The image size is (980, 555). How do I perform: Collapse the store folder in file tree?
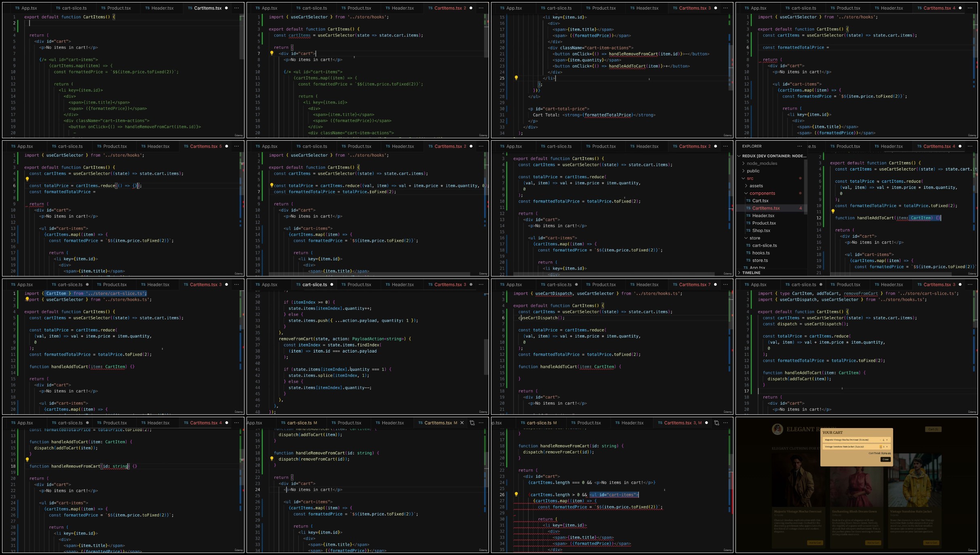(x=754, y=238)
